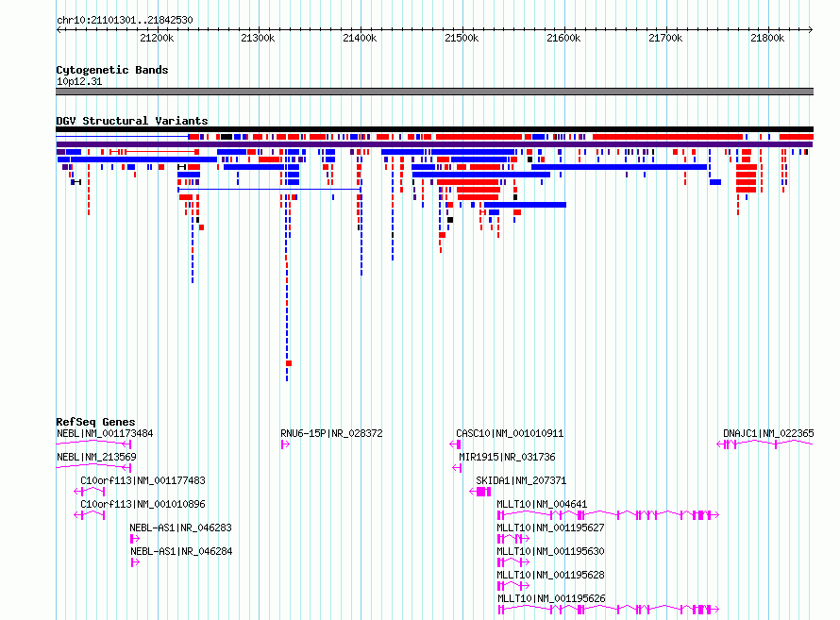Screen dimensions: 840x620
Task: Click the full-width black DGV variant bar
Action: pyautogui.click(x=434, y=129)
